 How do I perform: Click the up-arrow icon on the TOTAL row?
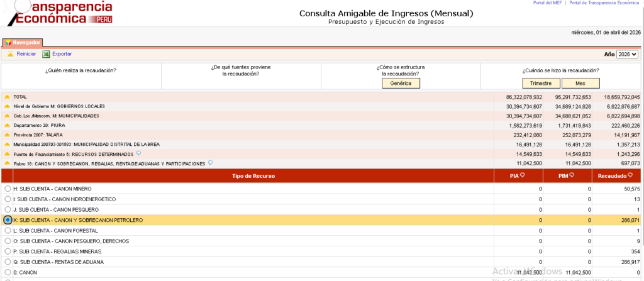click(7, 97)
